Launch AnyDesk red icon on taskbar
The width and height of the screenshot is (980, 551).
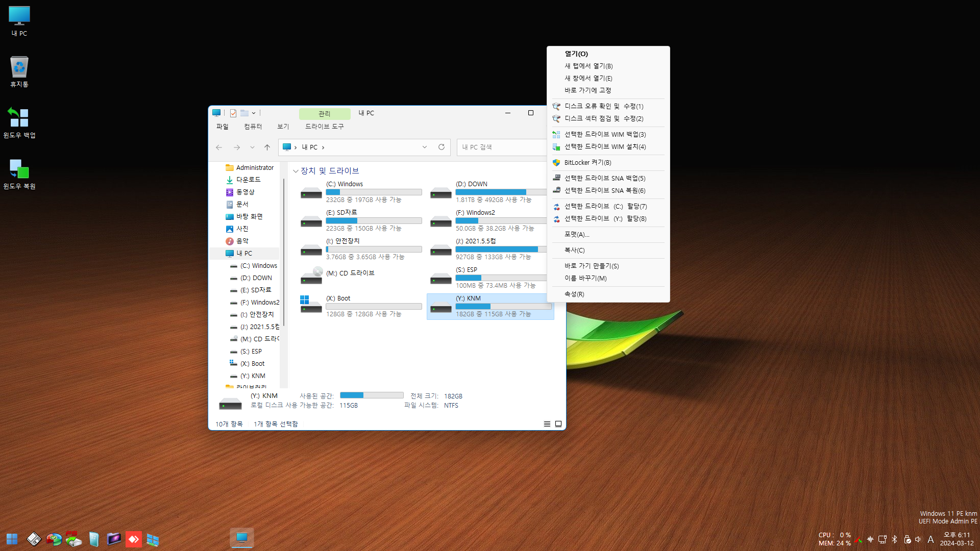point(133,539)
